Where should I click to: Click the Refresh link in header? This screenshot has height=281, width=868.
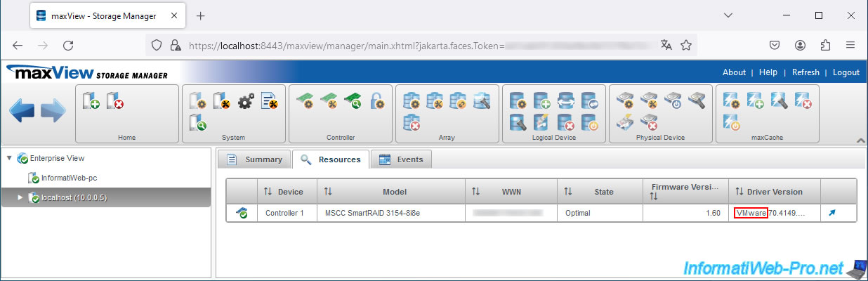pyautogui.click(x=805, y=72)
